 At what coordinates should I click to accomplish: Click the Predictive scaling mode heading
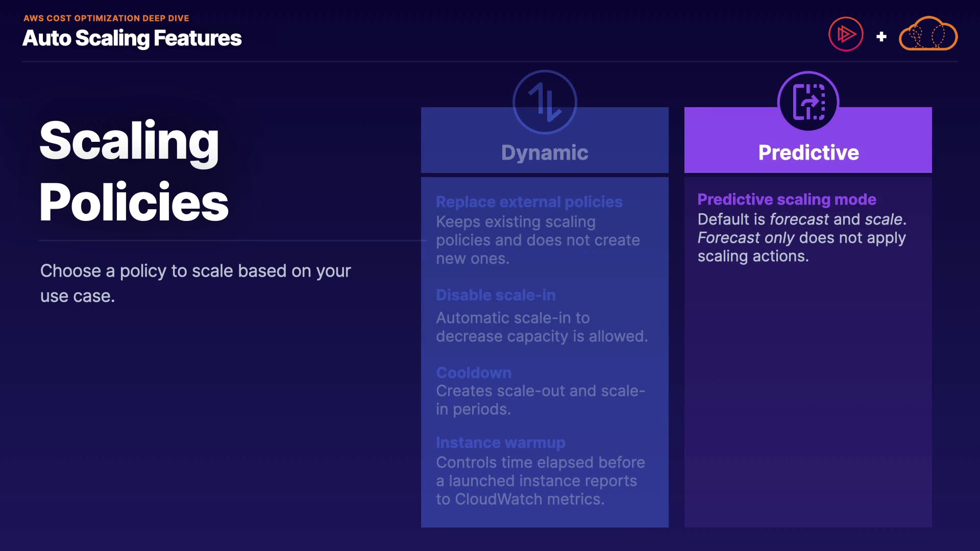pyautogui.click(x=787, y=199)
